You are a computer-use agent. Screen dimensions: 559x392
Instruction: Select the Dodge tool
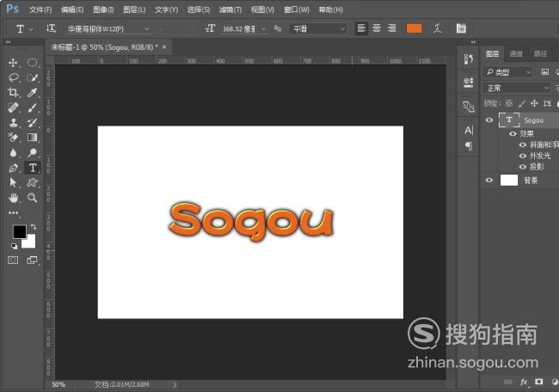(x=33, y=153)
